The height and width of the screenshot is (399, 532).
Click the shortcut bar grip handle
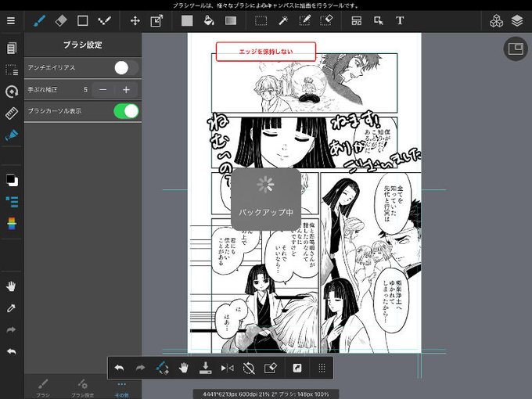coord(322,368)
